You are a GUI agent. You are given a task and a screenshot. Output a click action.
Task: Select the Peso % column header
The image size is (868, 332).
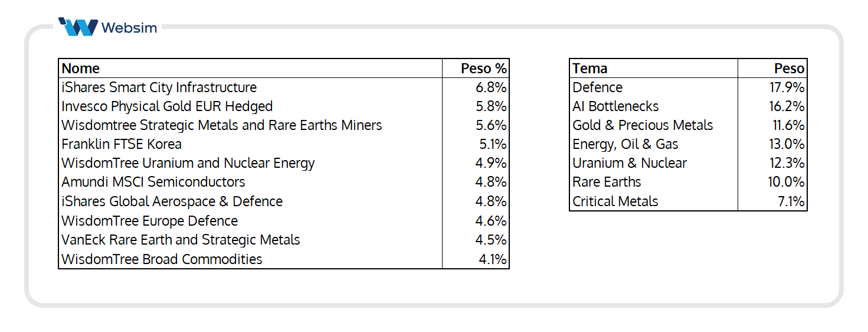[483, 69]
